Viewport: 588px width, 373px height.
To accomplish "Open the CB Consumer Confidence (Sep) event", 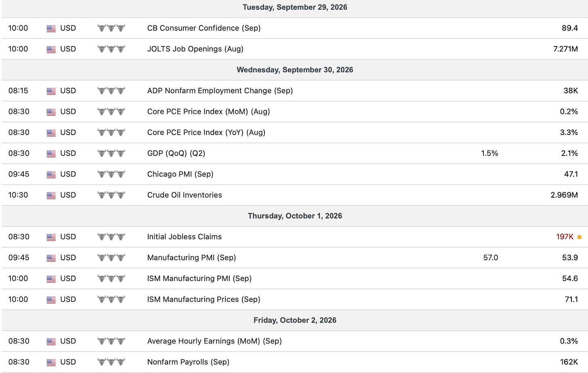I will click(x=204, y=28).
